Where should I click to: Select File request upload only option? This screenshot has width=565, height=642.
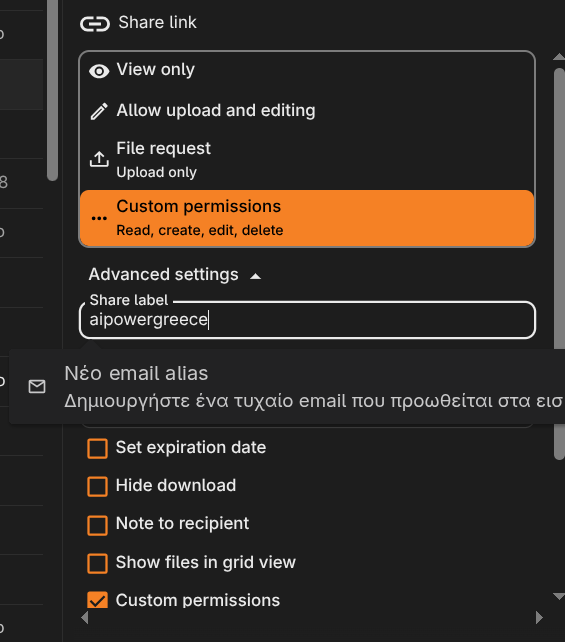pos(307,160)
